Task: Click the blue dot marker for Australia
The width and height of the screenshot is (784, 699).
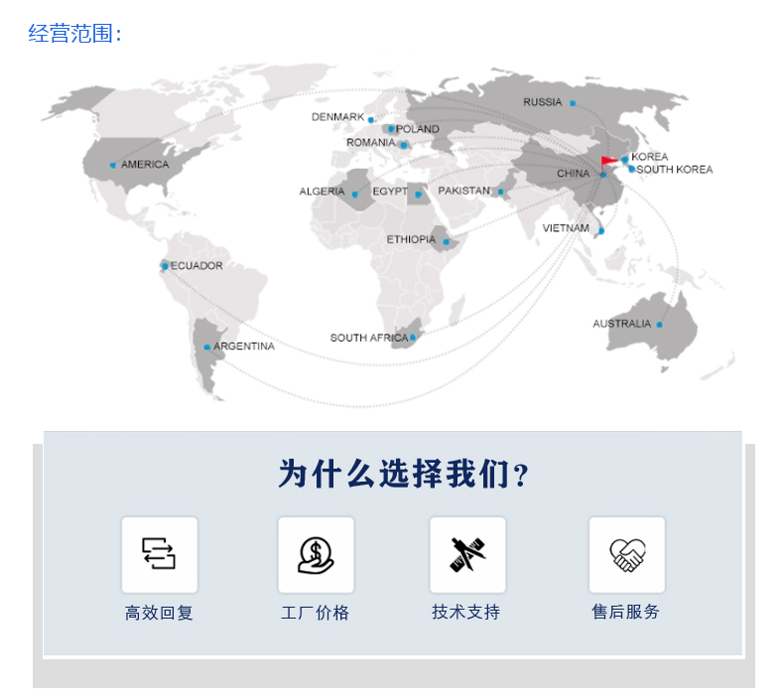Action: [x=659, y=325]
